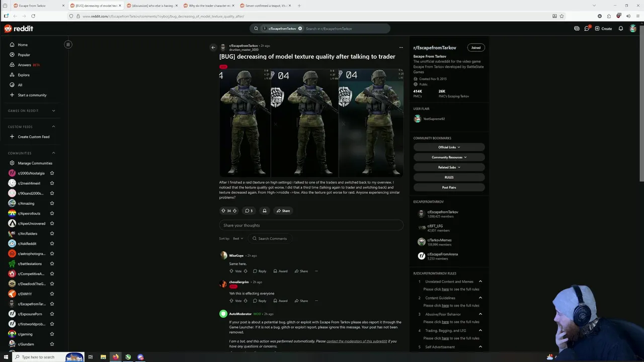Screen dimensions: 644x362
Task: Collapse the Communities section
Action: pyautogui.click(x=53, y=153)
